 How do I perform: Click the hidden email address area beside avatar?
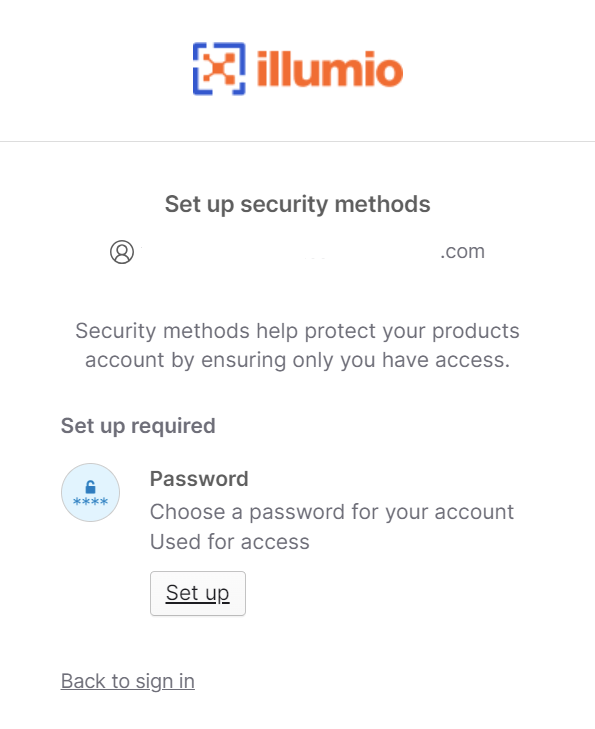(290, 252)
